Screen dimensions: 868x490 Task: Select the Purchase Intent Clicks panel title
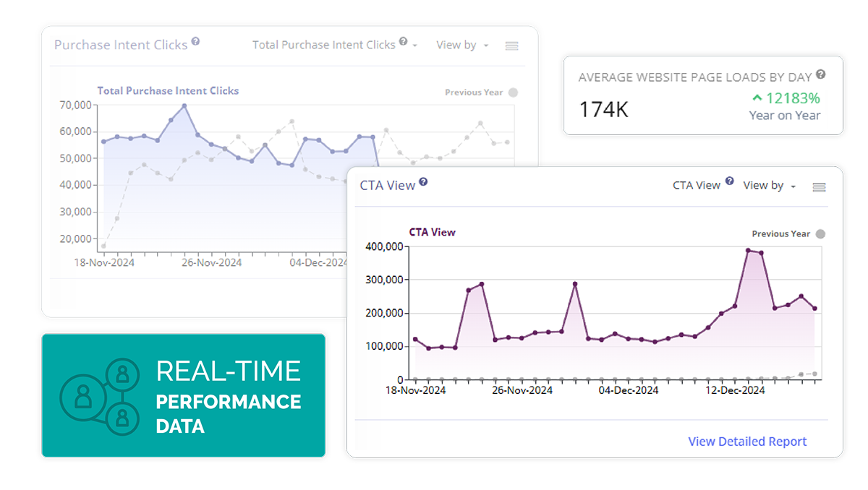[120, 44]
